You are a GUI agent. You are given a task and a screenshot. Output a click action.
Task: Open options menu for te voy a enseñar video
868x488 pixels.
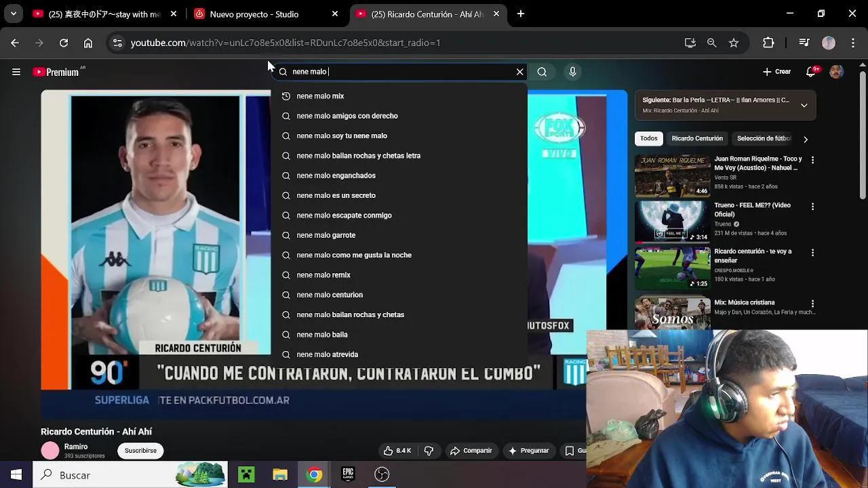point(812,252)
